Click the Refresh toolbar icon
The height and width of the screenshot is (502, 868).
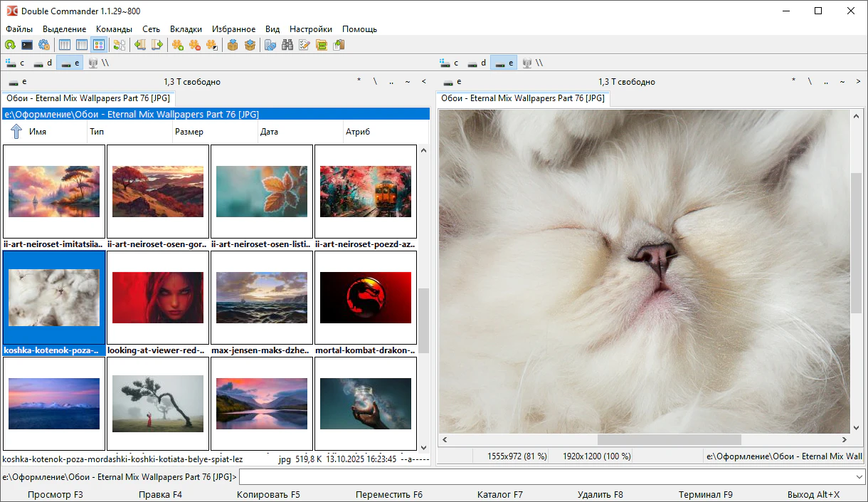click(10, 45)
